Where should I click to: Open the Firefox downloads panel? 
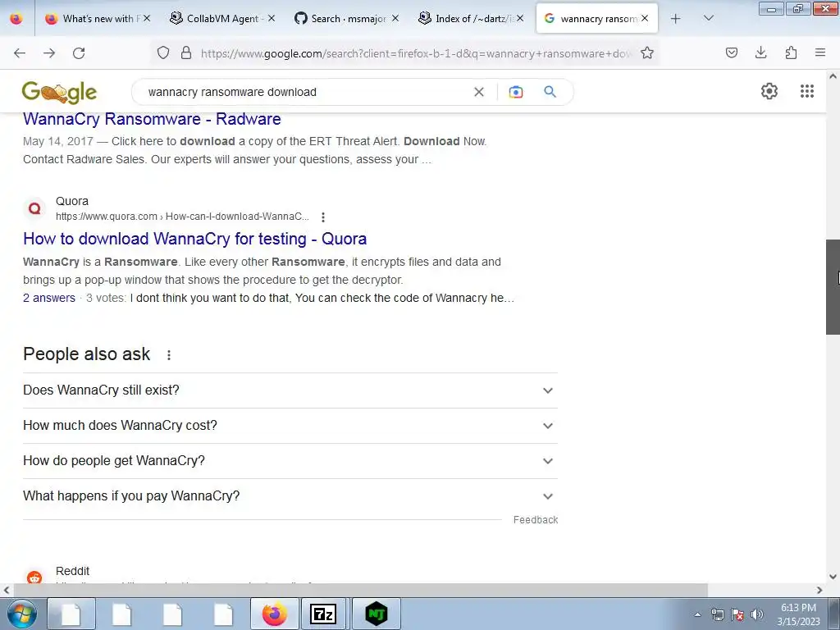[760, 52]
